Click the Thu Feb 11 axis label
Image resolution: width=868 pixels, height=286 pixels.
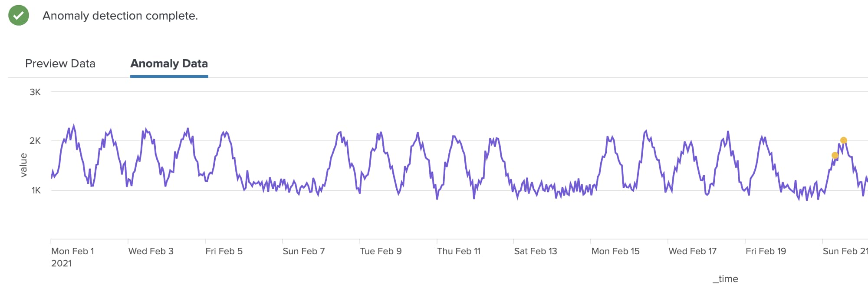click(459, 251)
